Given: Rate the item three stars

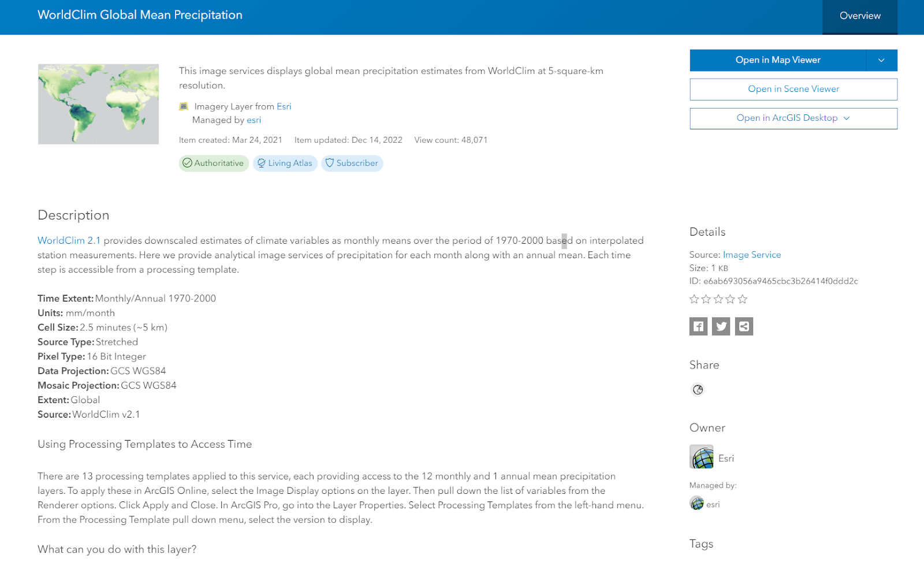Looking at the screenshot, I should click(x=718, y=299).
